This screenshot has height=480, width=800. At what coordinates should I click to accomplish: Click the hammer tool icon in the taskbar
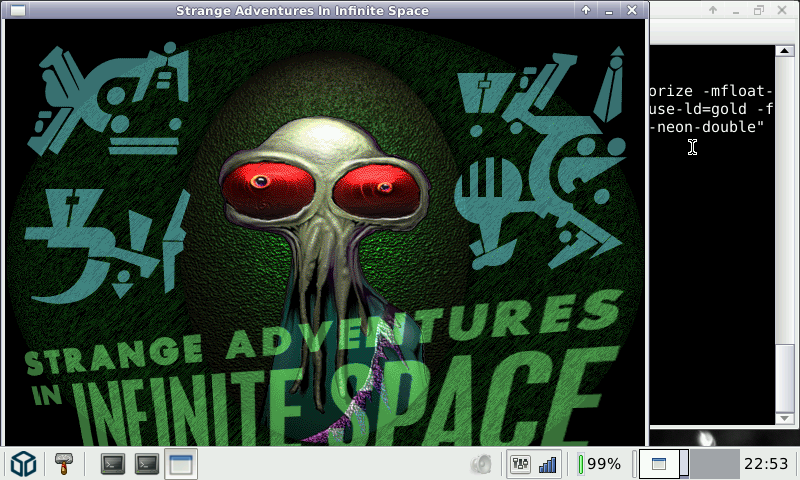[x=65, y=464]
